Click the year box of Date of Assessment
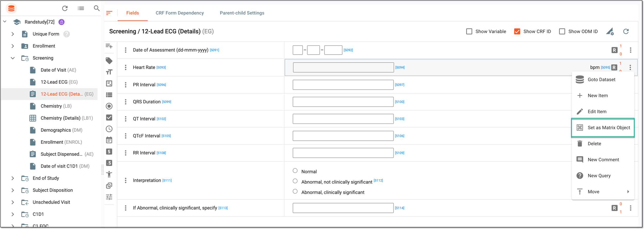Viewport: 644px width, 229px height. click(333, 50)
